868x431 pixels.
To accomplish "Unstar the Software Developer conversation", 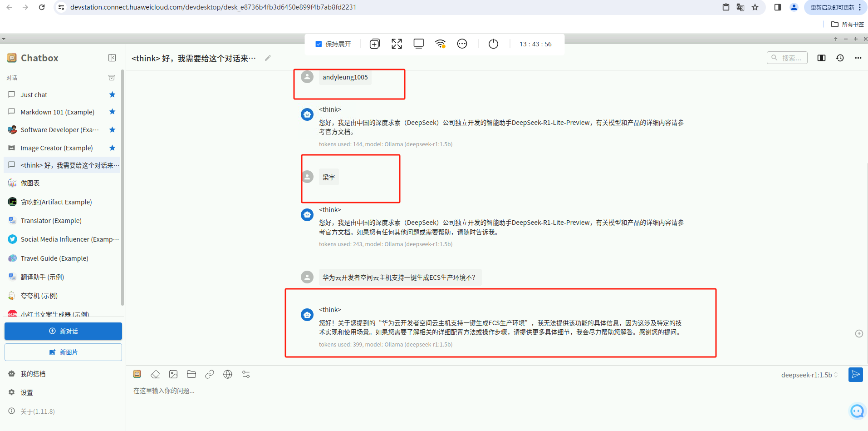I will [112, 130].
